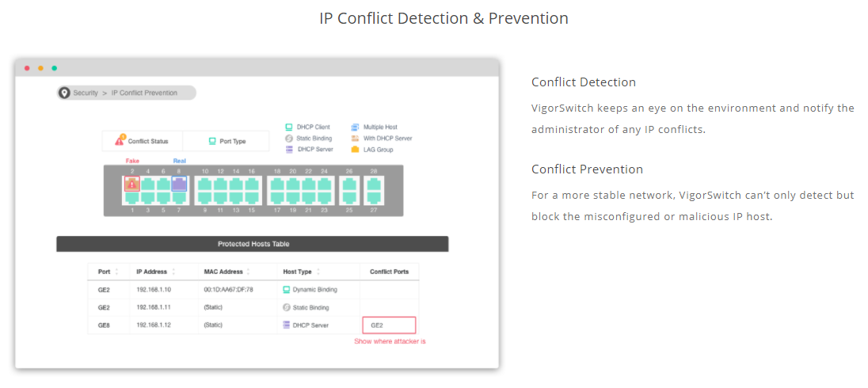Click the DHCP Server legend icon
The width and height of the screenshot is (868, 388).
coord(288,150)
